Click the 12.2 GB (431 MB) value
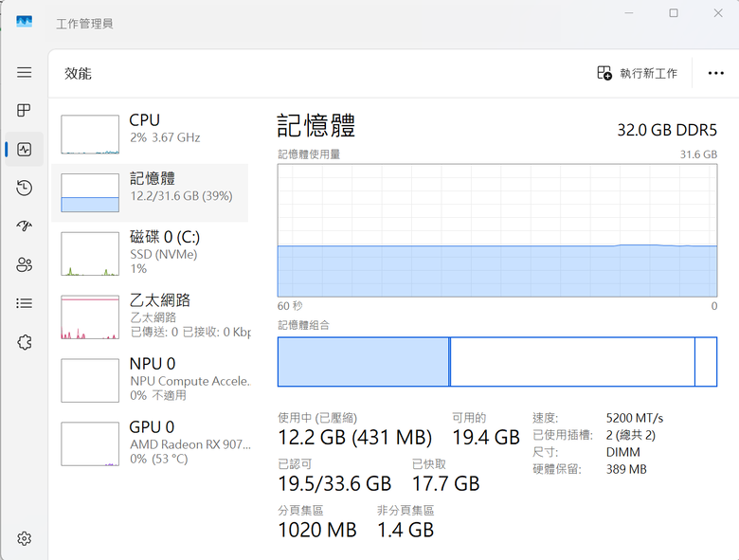Screen dimensions: 739x560 355,438
